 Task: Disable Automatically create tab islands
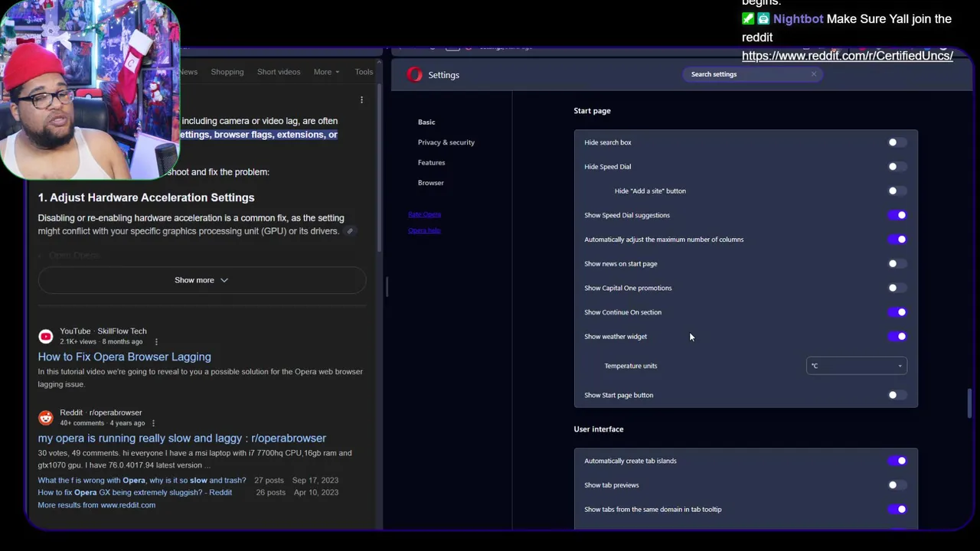point(897,461)
